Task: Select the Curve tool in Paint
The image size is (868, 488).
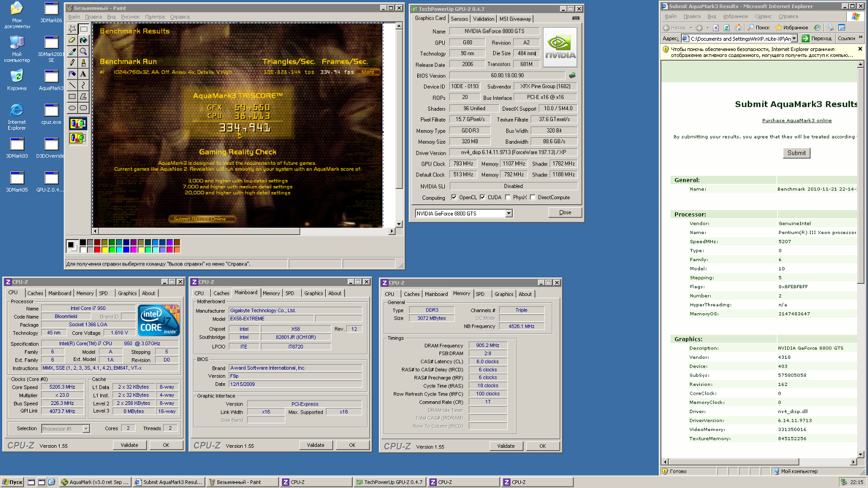Action: point(84,85)
